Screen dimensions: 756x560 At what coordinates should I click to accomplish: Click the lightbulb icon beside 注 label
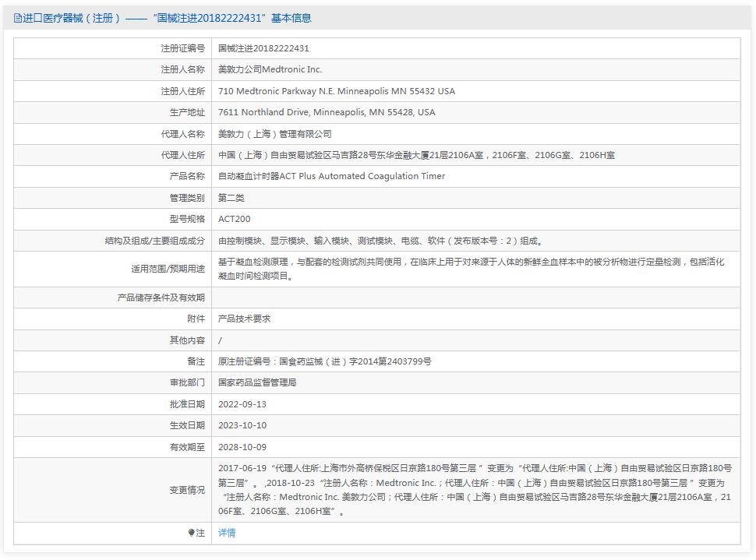191,533
